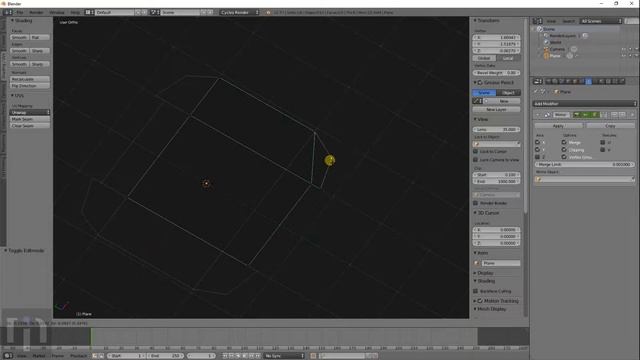Select the Plane object in the Outliner

(x=555, y=56)
